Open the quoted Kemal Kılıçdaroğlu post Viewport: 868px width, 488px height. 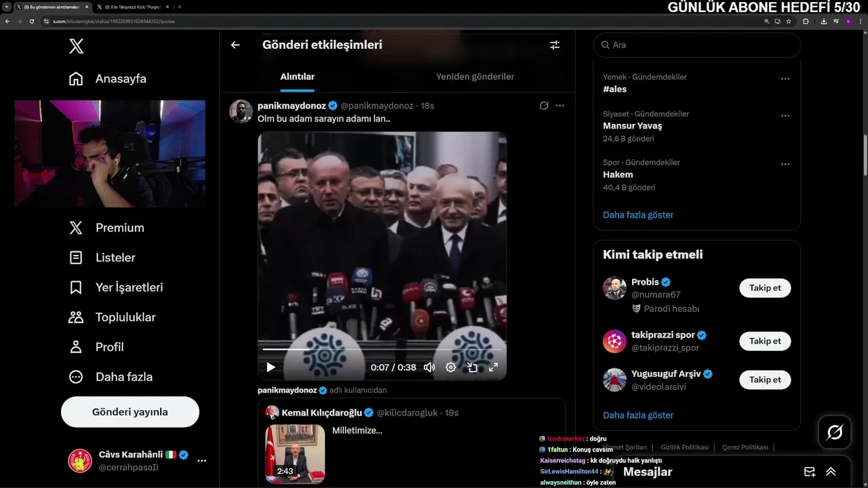[x=412, y=442]
